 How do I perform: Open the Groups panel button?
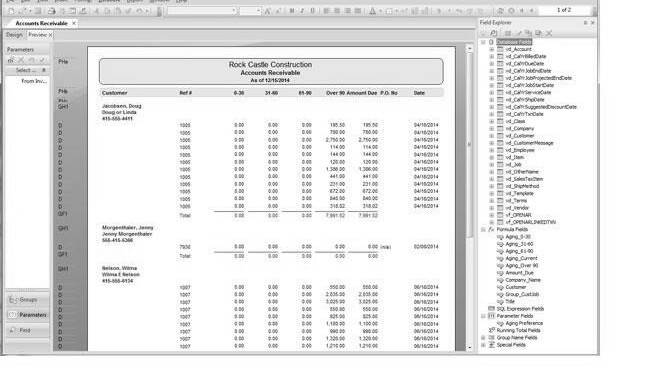[27, 300]
